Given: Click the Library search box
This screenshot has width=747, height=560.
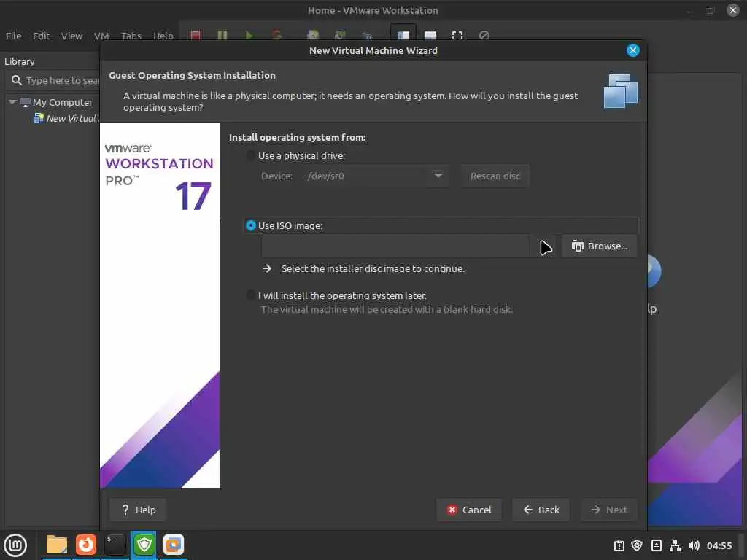Looking at the screenshot, I should pyautogui.click(x=53, y=80).
